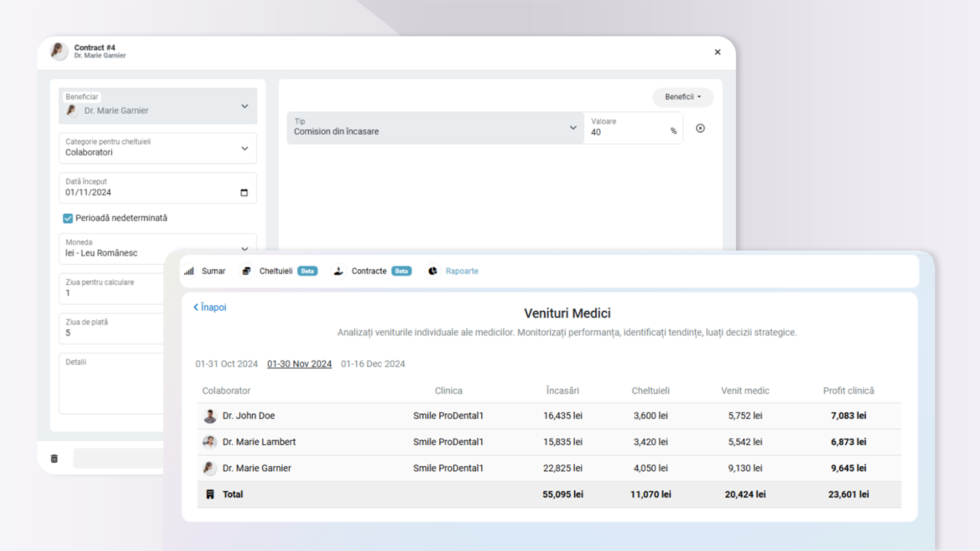
Task: Expand the Beneficiar dropdown
Action: click(x=244, y=106)
